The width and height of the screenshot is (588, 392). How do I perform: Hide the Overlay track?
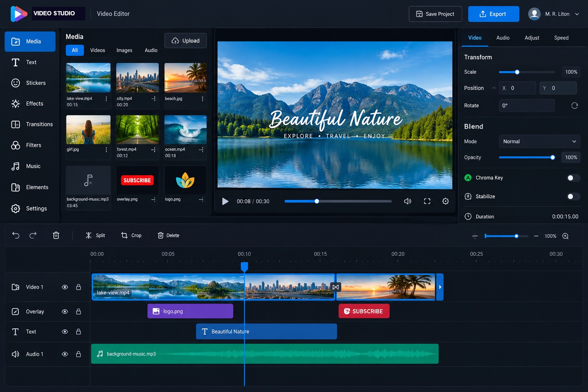pos(65,312)
